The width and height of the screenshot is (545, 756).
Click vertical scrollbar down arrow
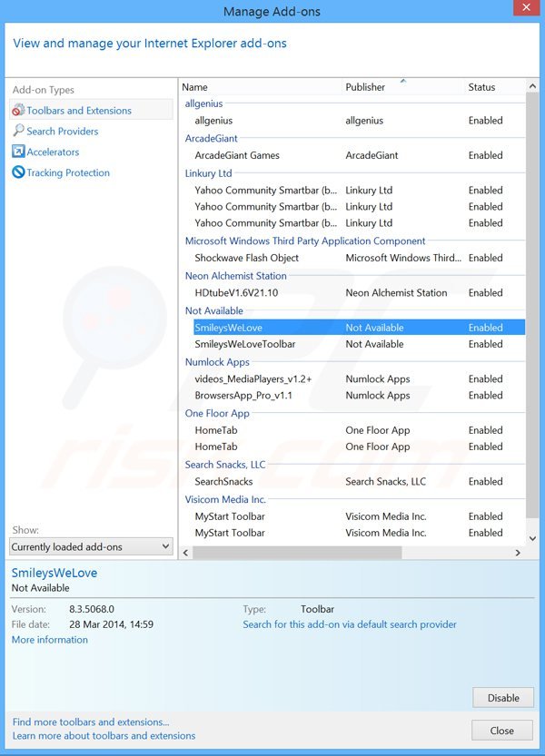532,538
